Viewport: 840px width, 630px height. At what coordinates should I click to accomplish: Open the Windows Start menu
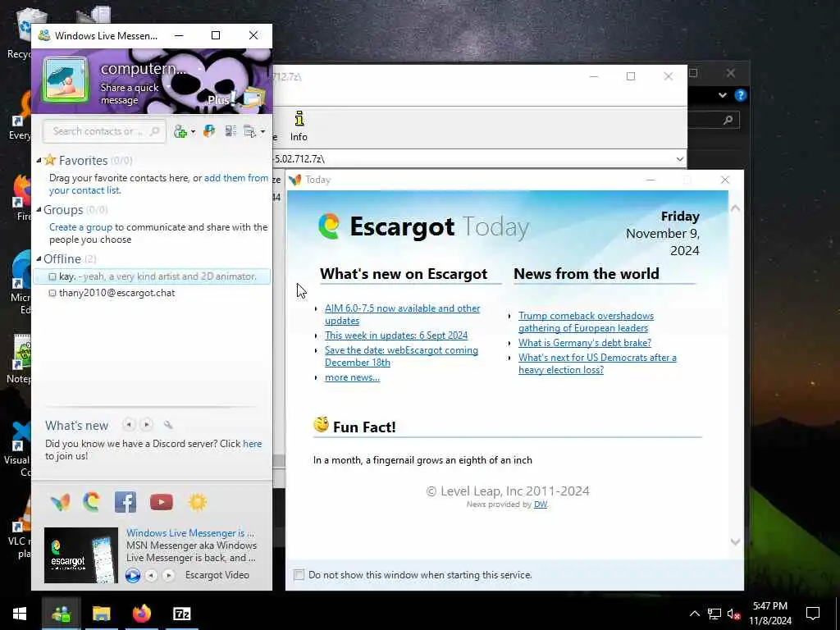[x=20, y=614]
